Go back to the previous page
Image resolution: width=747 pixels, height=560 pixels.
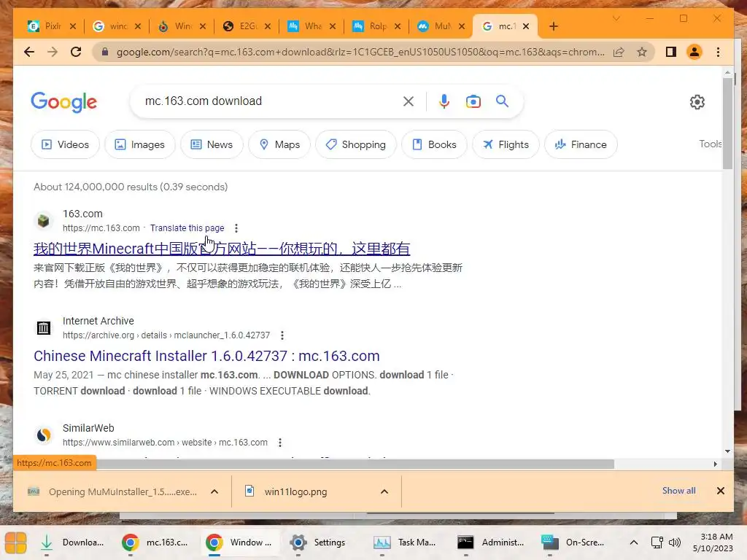click(29, 52)
